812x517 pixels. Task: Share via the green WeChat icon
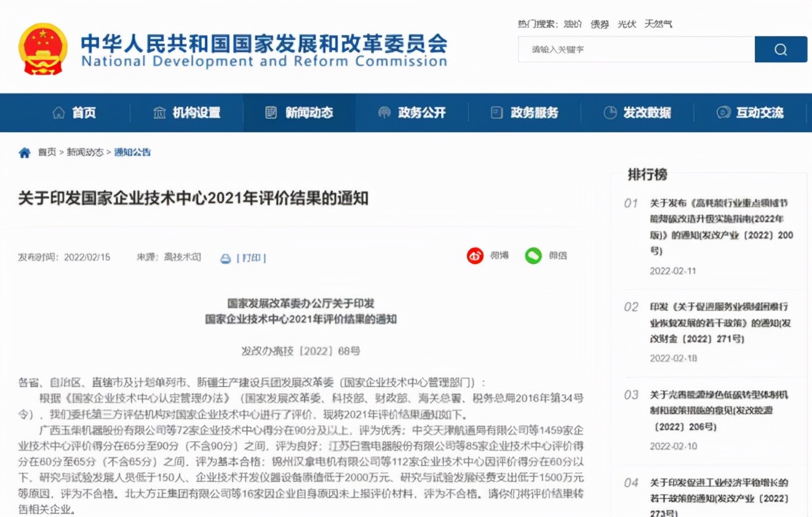[x=533, y=255]
